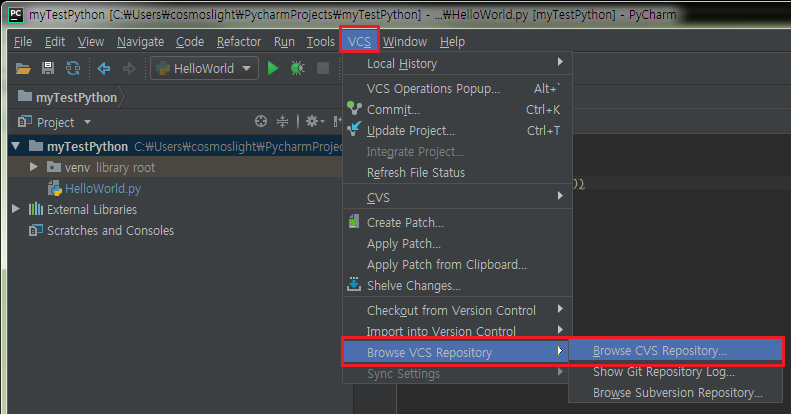Expand the External Libraries node

tap(16, 209)
